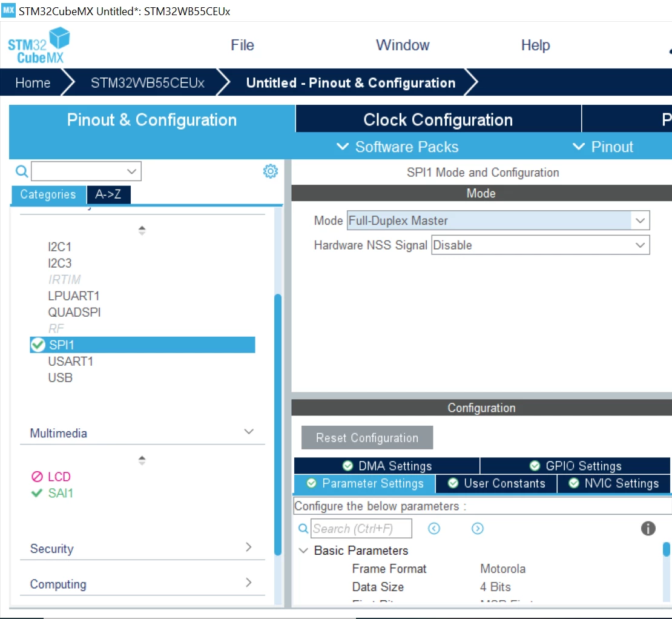Screen dimensions: 672x619
Task: Select the SAI1 peripheral with green check
Action: [x=52, y=493]
